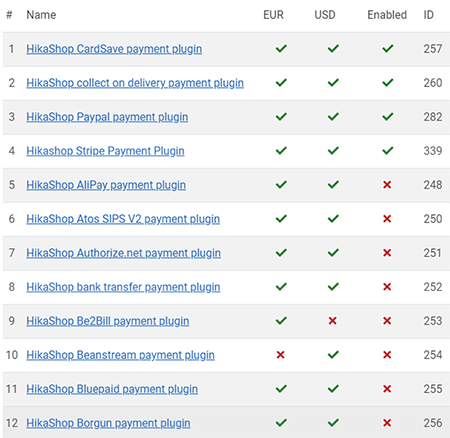Open HikaShop Paypal payment plugin
The width and height of the screenshot is (450, 438).
tap(107, 117)
